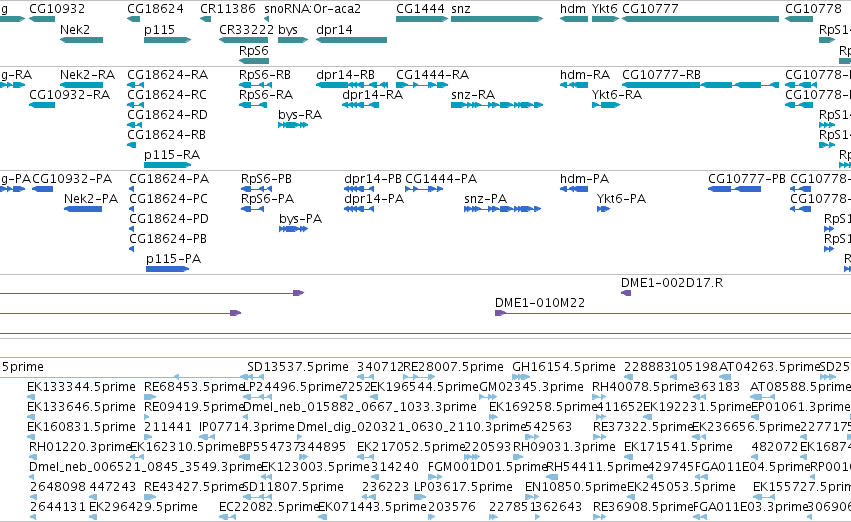Click the RpS6-RB transcript label
Image resolution: width=851 pixels, height=522 pixels.
click(265, 74)
